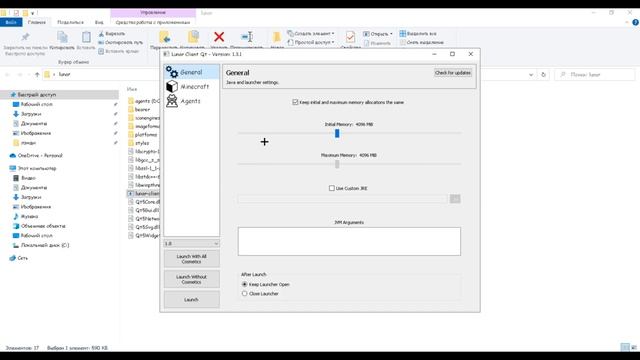Click the Initial Memory slider handle
The width and height of the screenshot is (640, 360).
click(337, 133)
